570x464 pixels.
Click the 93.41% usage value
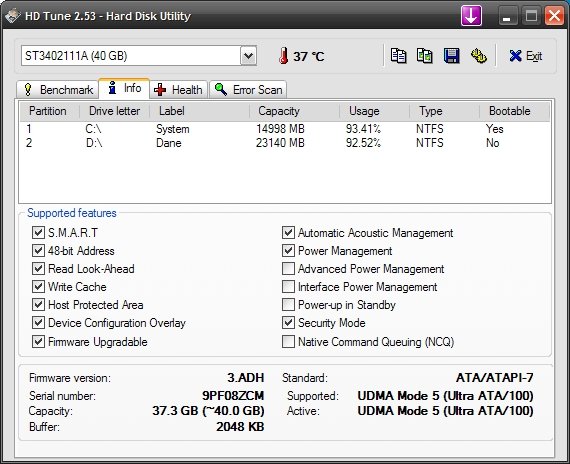[363, 129]
